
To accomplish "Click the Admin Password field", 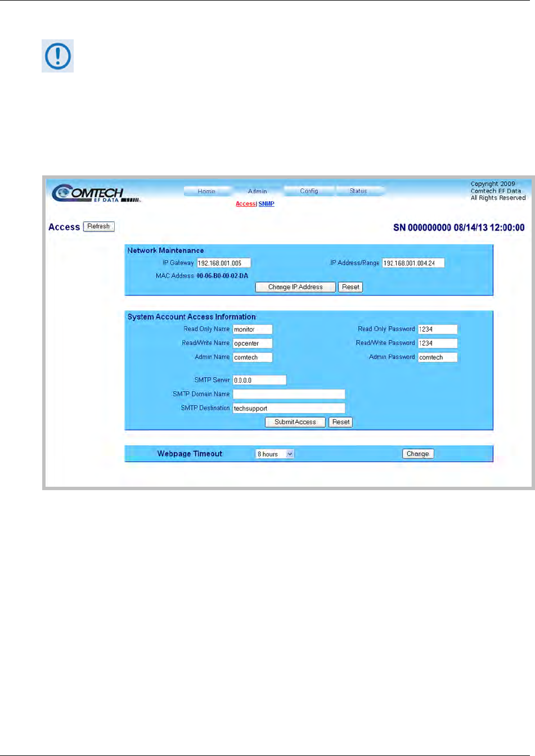I will point(438,357).
